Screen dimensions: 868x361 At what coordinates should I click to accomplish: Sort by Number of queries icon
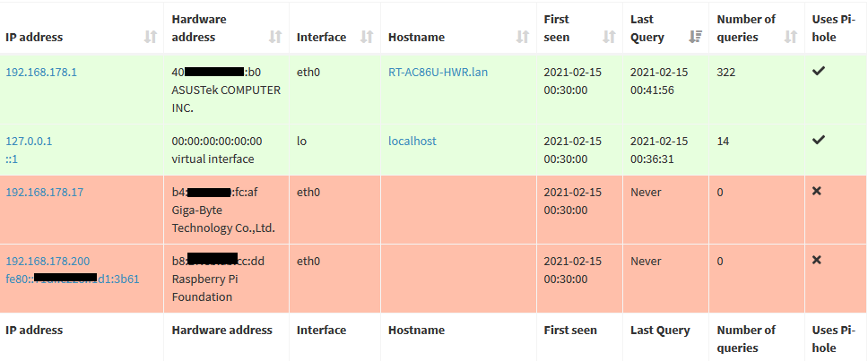click(x=791, y=37)
